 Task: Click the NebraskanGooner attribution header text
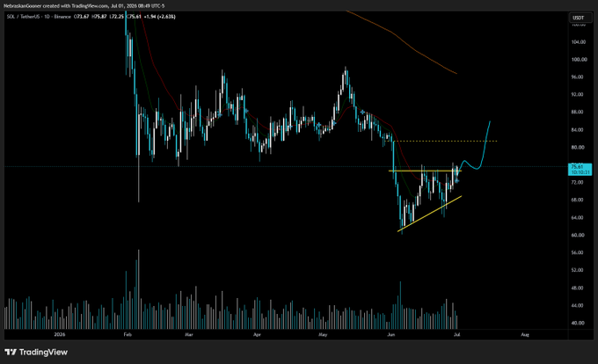[84, 6]
